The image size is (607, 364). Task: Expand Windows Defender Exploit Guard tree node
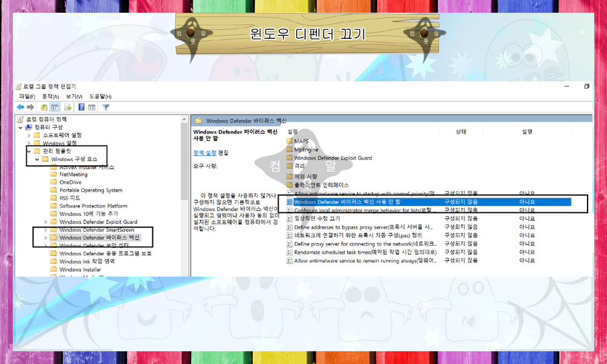(x=46, y=222)
